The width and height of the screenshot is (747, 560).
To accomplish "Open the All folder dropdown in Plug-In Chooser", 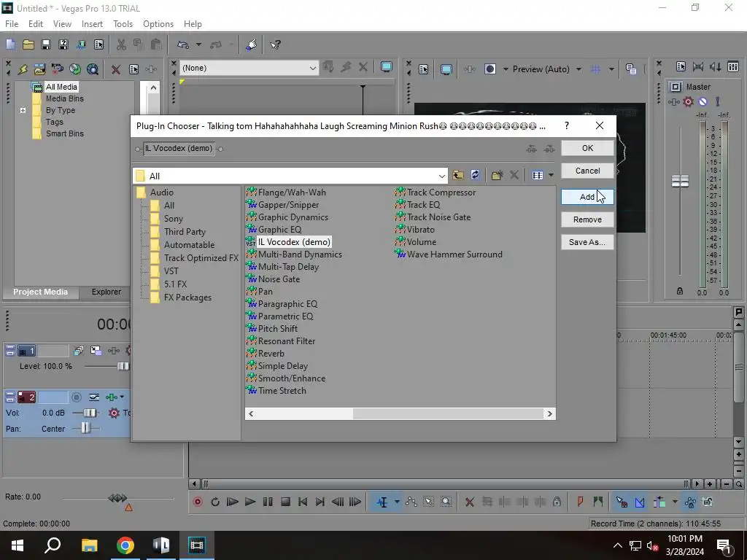I will click(441, 176).
